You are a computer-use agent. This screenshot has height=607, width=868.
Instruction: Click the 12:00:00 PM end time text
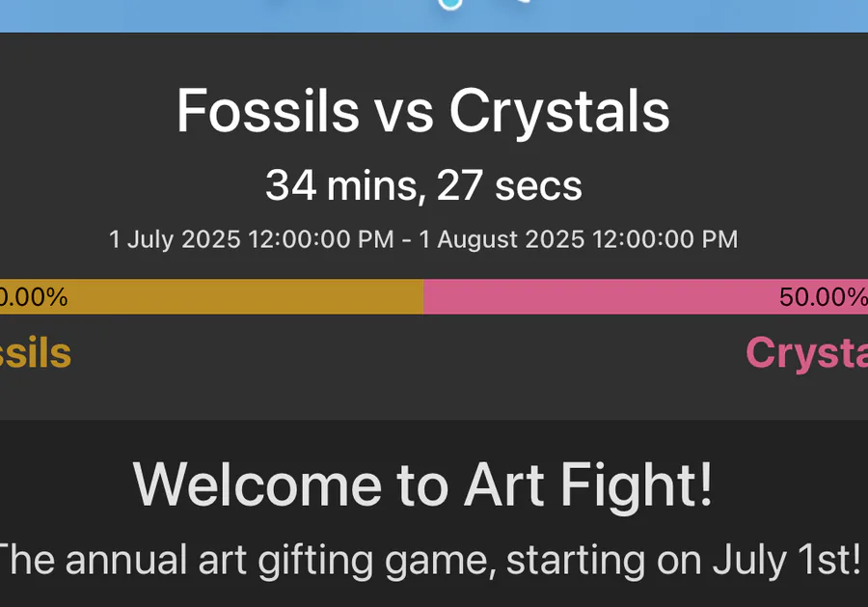(x=665, y=239)
